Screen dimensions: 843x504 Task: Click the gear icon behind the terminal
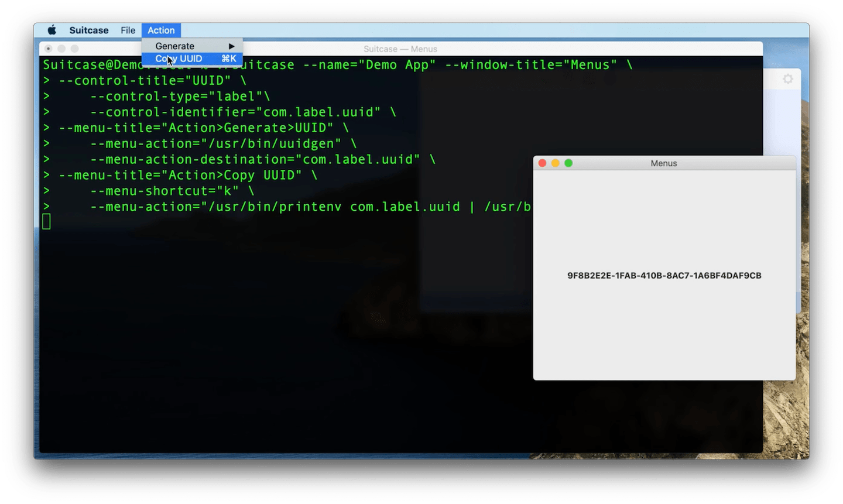[788, 78]
